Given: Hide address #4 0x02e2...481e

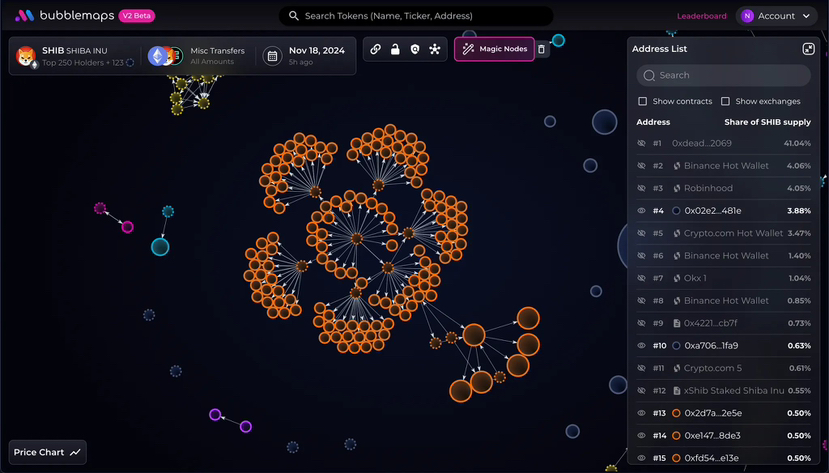Looking at the screenshot, I should (641, 211).
